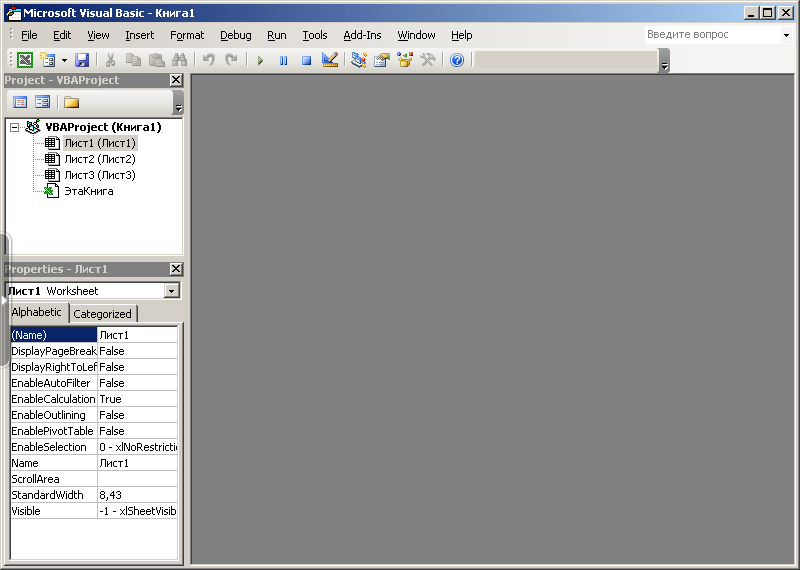Image resolution: width=800 pixels, height=570 pixels.
Task: Open the Object Browser icon
Action: point(405,60)
